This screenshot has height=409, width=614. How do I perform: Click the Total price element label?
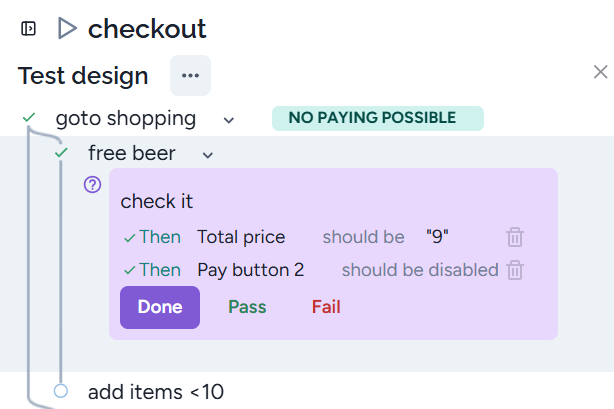point(241,237)
